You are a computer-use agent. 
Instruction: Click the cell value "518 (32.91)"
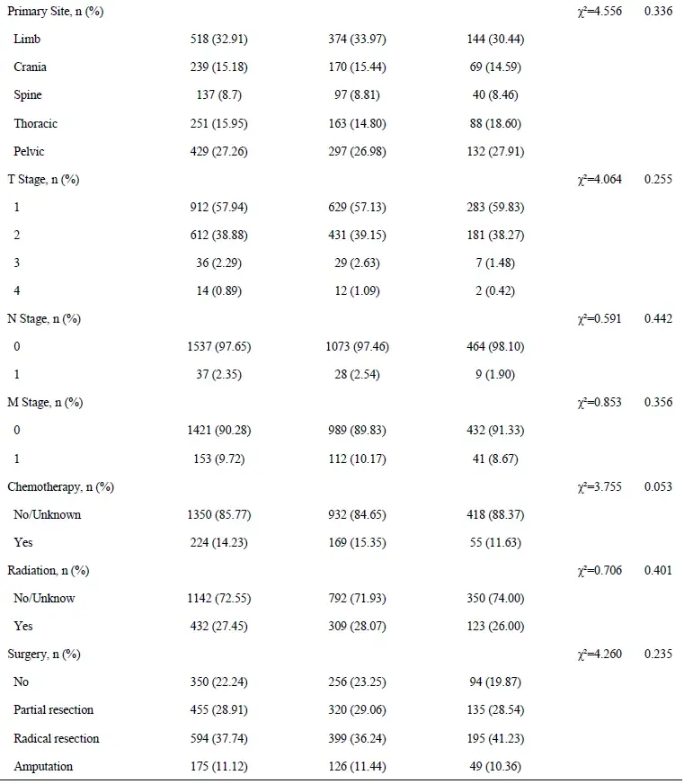(x=212, y=39)
